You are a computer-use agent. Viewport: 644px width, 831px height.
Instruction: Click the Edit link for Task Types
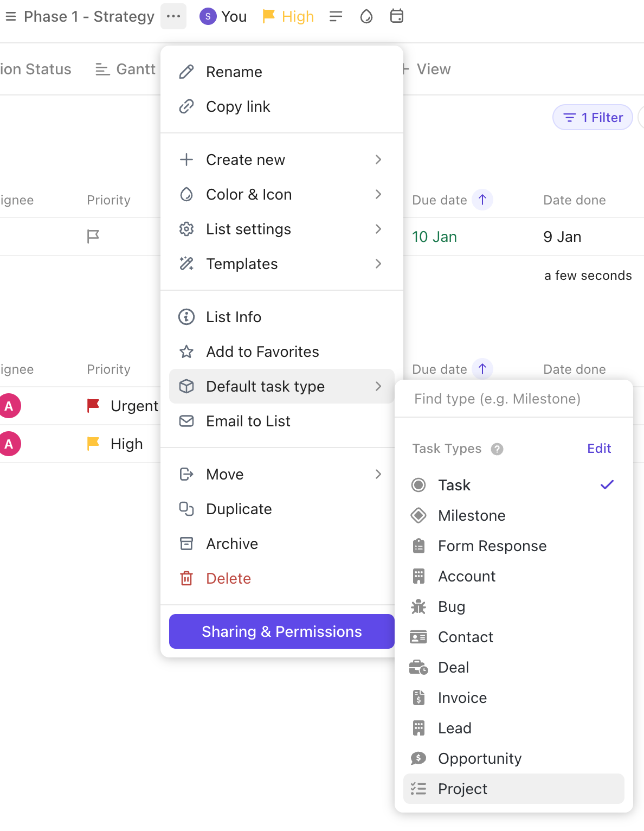(599, 449)
